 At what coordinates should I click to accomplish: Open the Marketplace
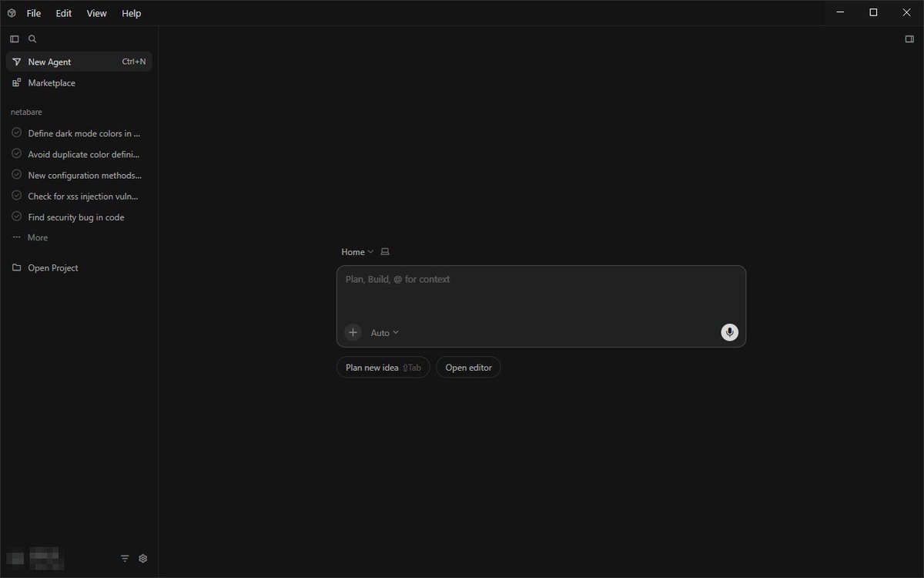[x=79, y=82]
